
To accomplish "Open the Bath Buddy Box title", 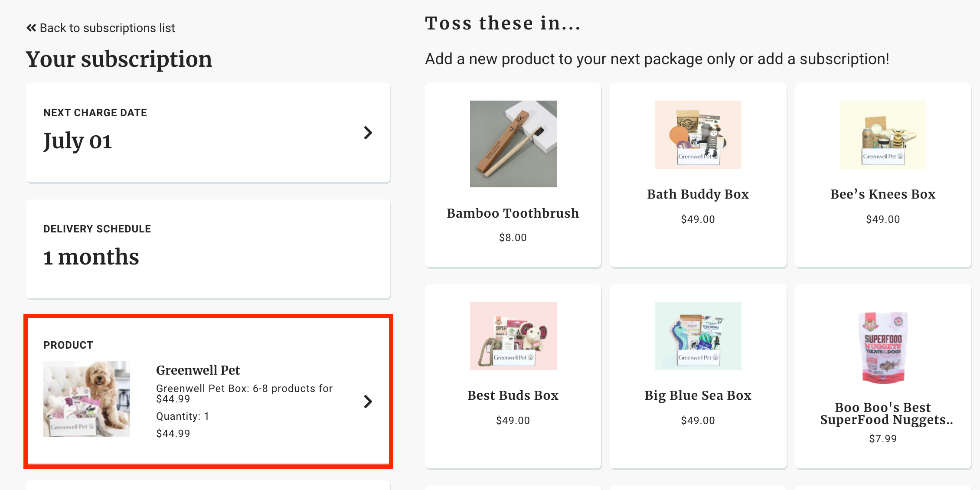I will (698, 194).
